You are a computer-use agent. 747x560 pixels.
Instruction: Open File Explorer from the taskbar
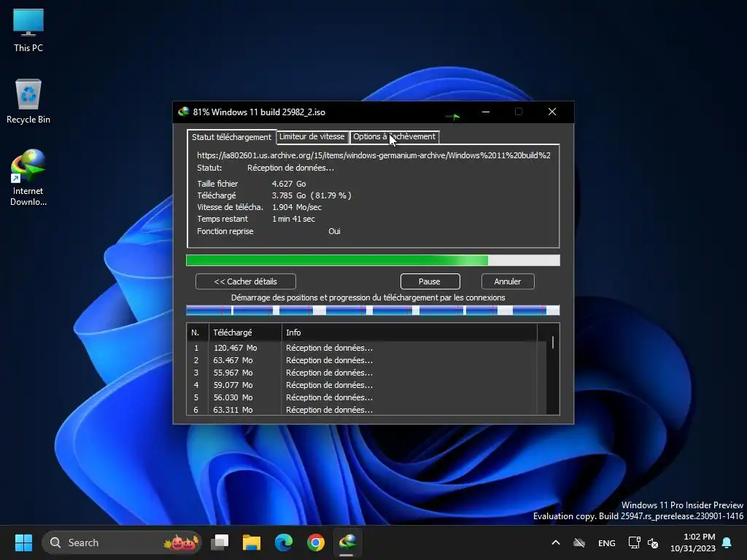252,542
